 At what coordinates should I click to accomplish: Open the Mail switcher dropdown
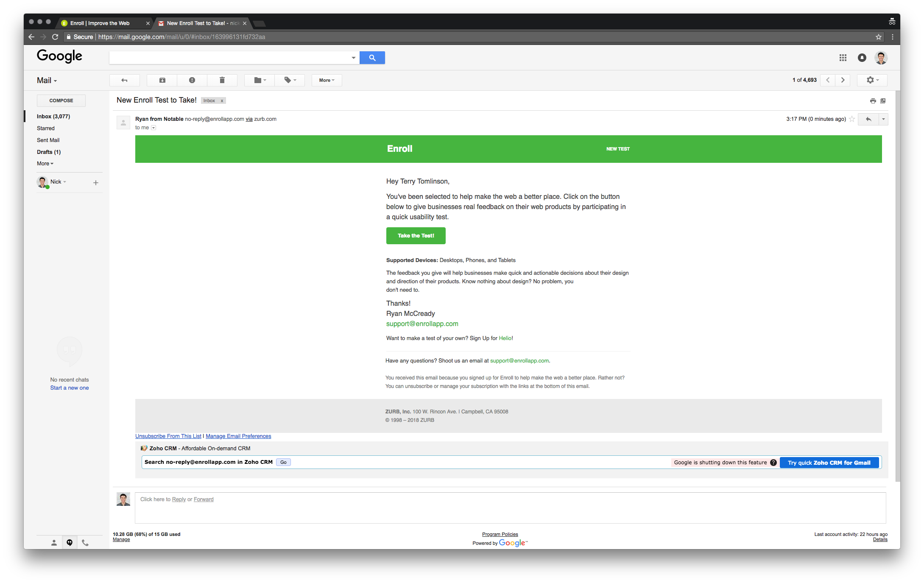tap(47, 81)
